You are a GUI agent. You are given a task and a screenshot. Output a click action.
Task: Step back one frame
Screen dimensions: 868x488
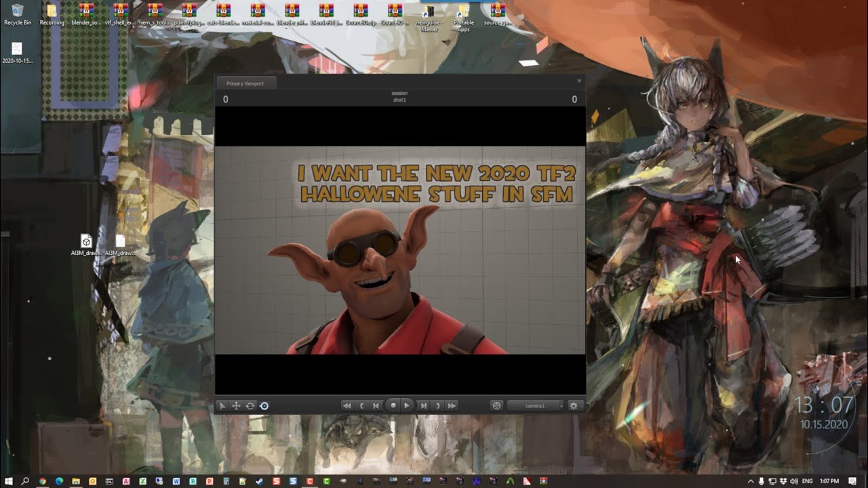coord(376,406)
